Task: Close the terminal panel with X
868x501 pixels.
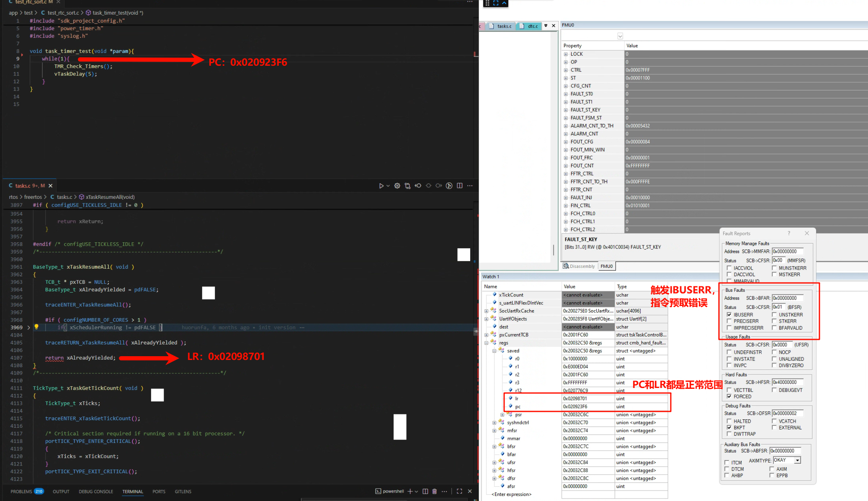Action: (x=470, y=491)
